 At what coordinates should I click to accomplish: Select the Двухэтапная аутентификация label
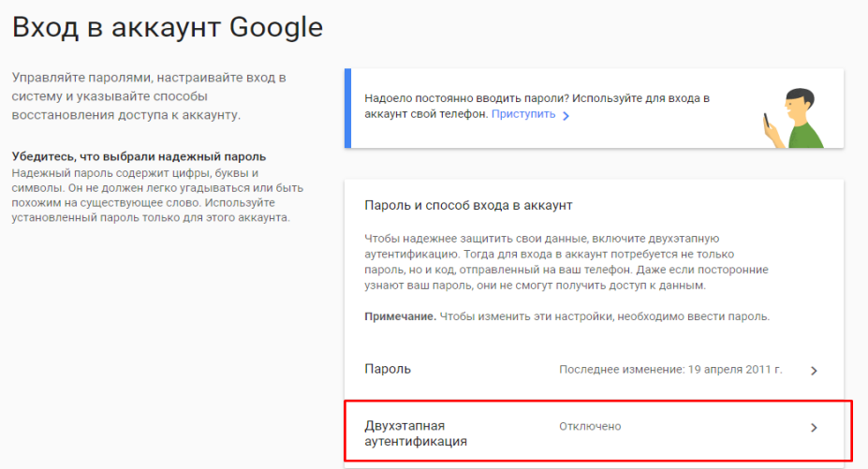(x=416, y=432)
